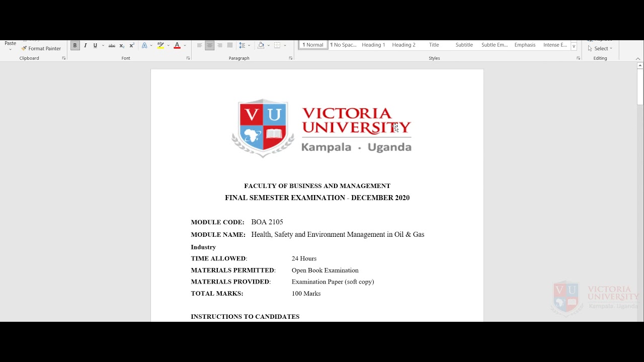This screenshot has height=362, width=644.
Task: Toggle strikethrough formatting
Action: click(x=112, y=46)
